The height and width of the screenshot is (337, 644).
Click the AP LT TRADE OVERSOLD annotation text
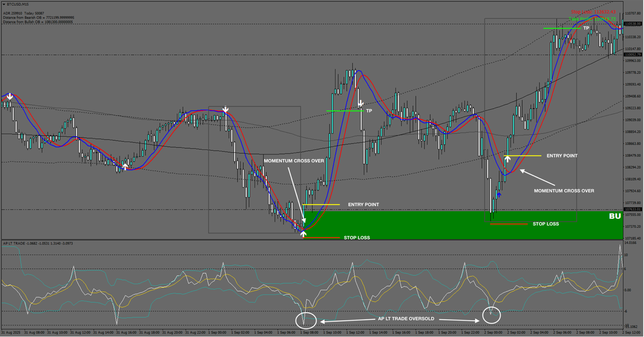(406, 319)
